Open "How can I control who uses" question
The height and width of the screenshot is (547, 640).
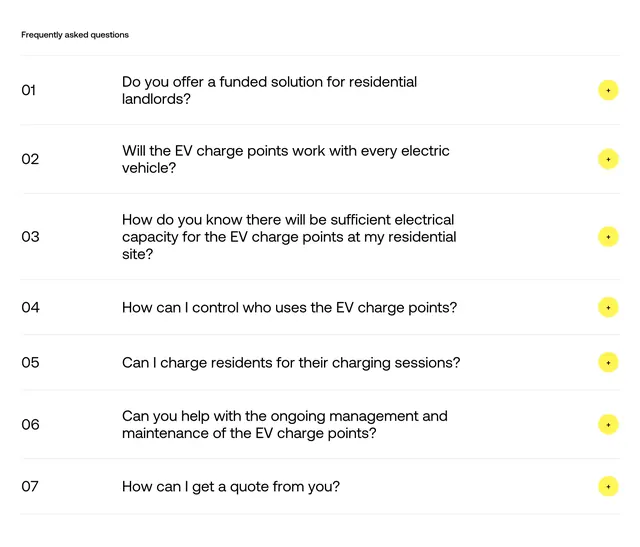pos(289,307)
